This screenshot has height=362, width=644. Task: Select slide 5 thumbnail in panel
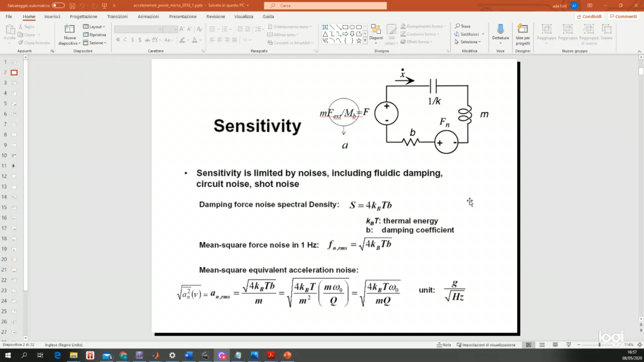tap(14, 104)
